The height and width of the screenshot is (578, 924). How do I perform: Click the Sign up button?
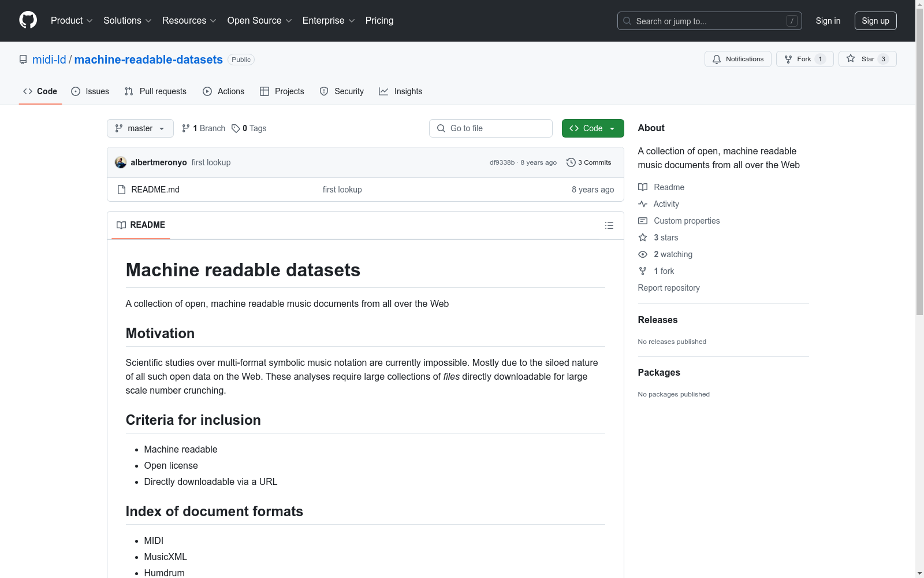(875, 21)
